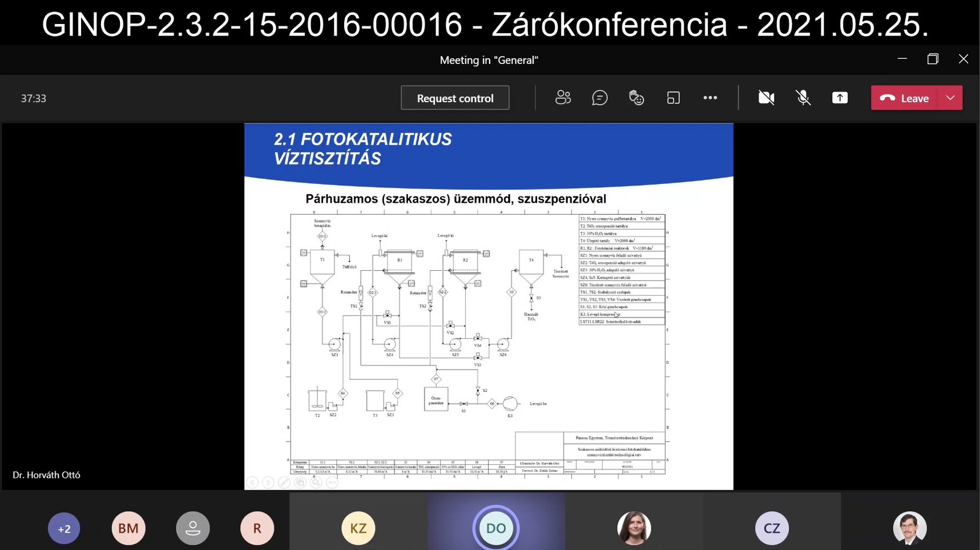Open the breakout rooms icon
The width and height of the screenshot is (980, 550).
tap(673, 98)
